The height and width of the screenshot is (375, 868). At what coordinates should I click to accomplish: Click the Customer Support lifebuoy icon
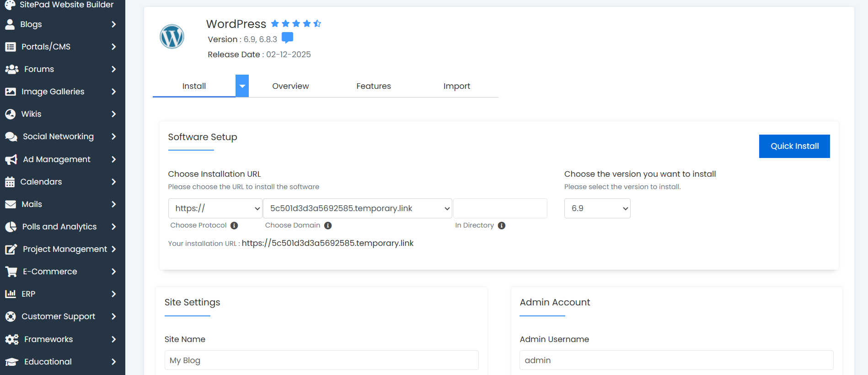(x=11, y=316)
